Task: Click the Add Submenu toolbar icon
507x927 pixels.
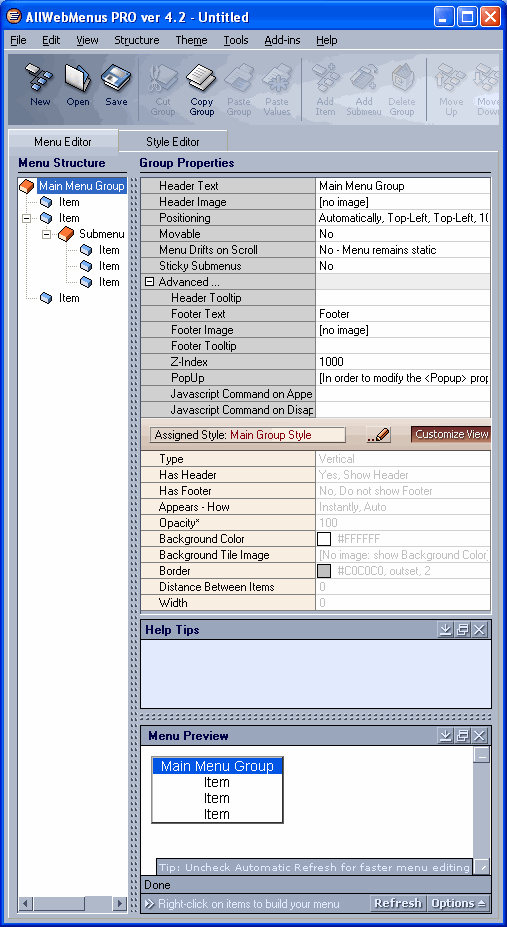Action: [363, 90]
